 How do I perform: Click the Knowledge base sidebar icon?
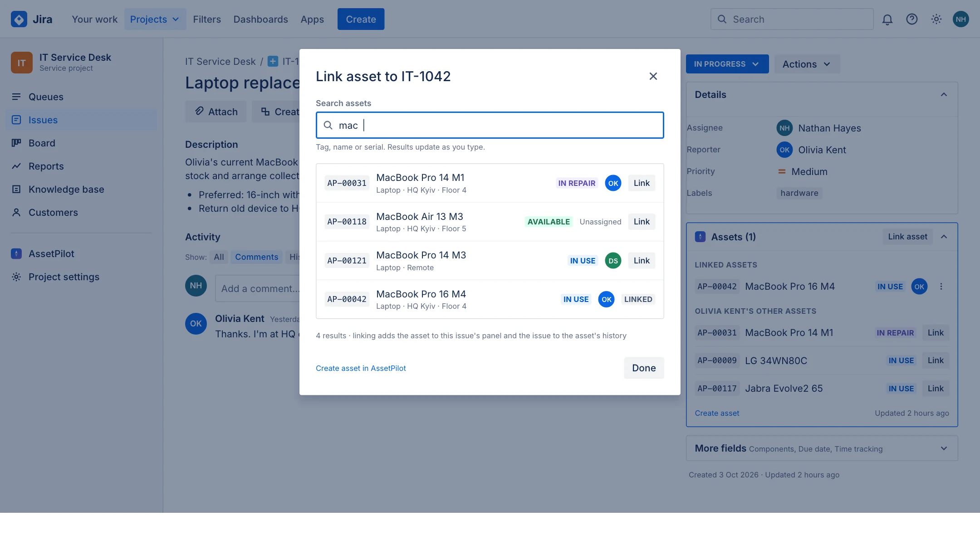[16, 189]
